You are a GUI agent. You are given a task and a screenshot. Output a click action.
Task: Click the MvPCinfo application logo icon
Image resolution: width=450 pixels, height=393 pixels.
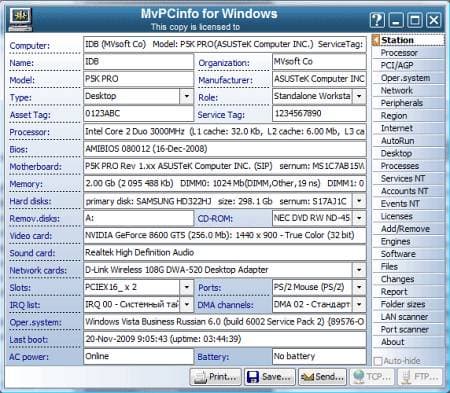click(x=21, y=19)
